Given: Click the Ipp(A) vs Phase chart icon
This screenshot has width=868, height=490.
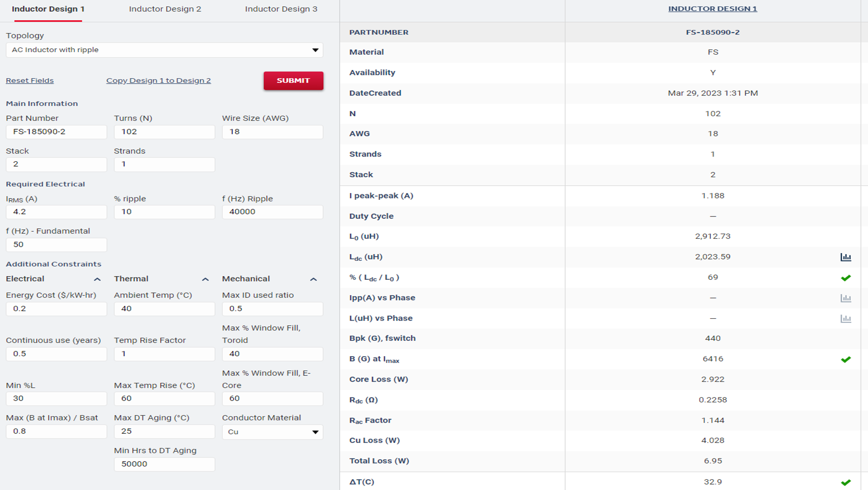Looking at the screenshot, I should [845, 298].
